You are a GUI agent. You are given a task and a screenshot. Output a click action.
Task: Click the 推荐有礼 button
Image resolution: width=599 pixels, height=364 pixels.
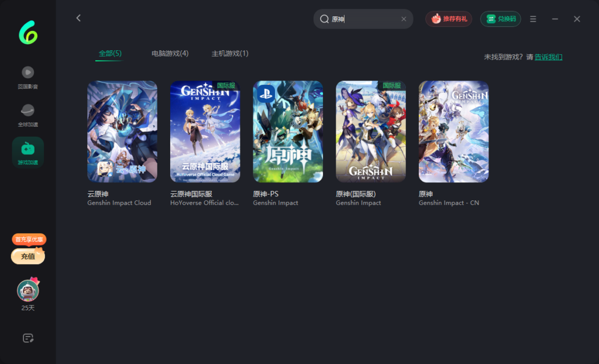click(x=449, y=19)
